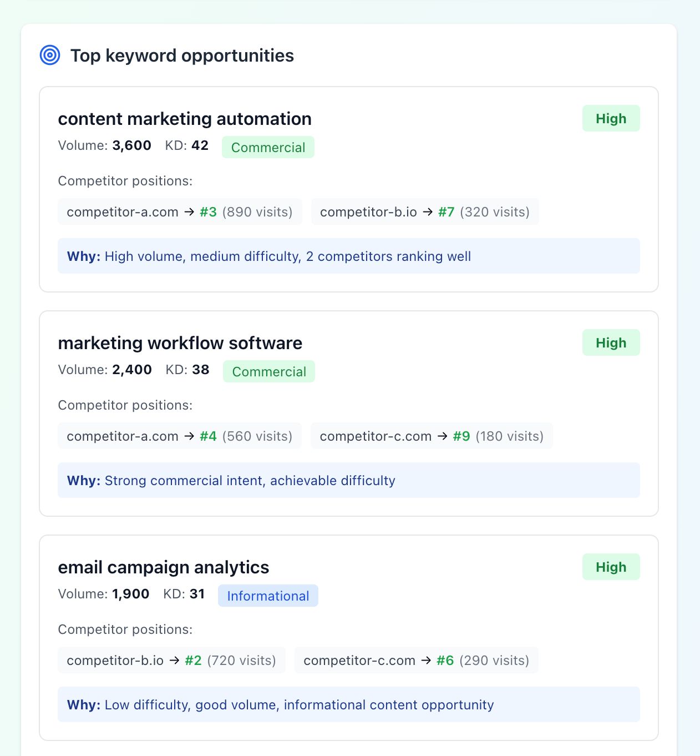Select the Competitor positions label in first card
This screenshot has height=756, width=700.
[x=125, y=181]
